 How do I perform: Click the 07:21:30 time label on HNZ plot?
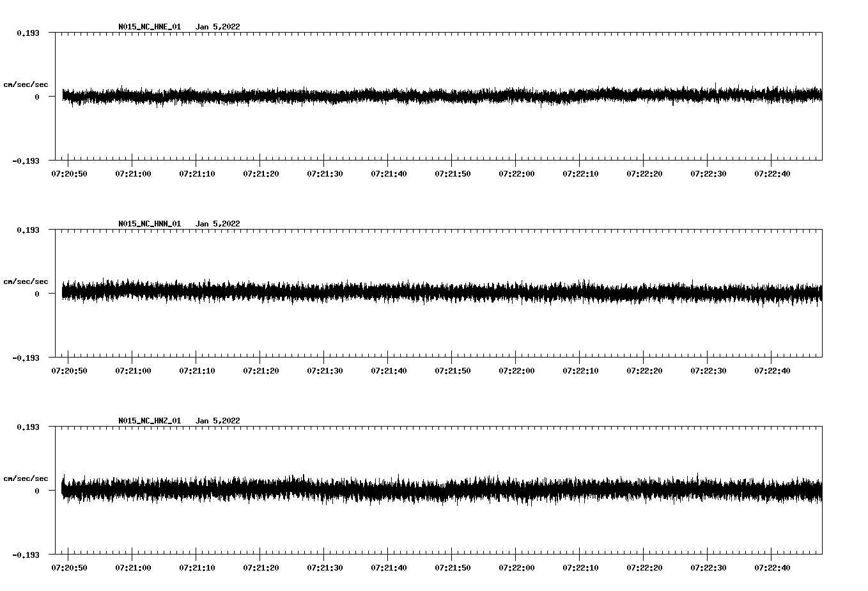(325, 568)
